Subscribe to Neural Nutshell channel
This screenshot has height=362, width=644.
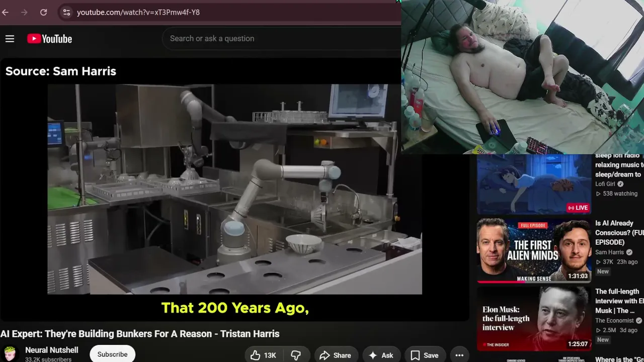click(112, 354)
